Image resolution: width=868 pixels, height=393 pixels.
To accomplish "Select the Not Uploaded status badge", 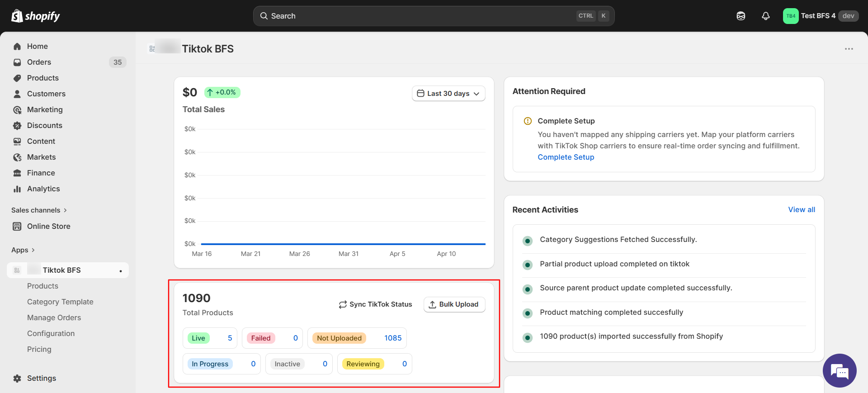I will pos(339,338).
